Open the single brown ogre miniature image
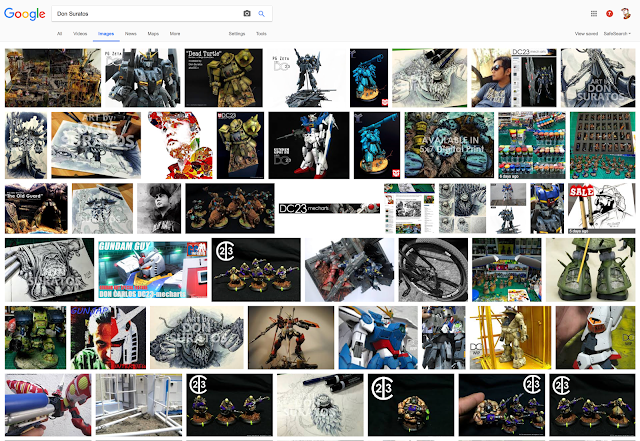 [x=411, y=405]
